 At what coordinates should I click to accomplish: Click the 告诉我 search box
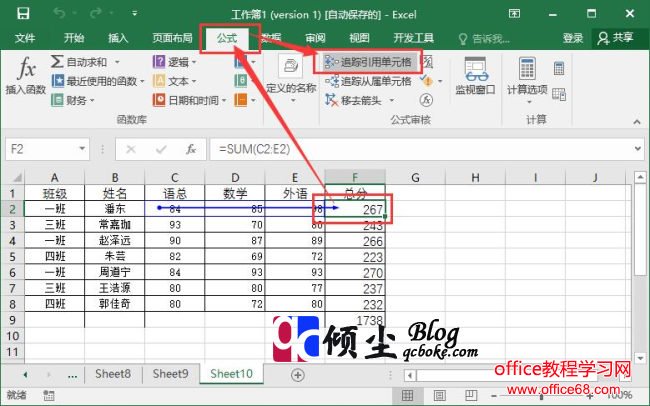click(x=484, y=39)
